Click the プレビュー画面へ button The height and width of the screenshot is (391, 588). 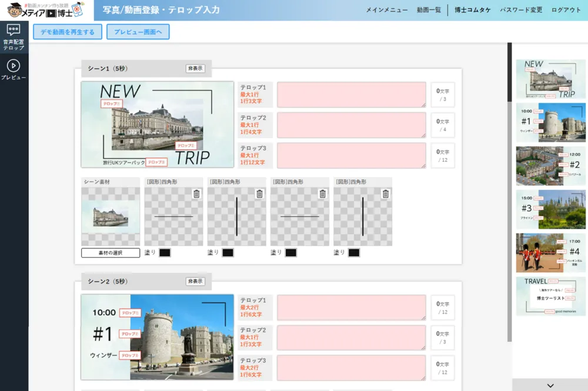click(x=138, y=32)
